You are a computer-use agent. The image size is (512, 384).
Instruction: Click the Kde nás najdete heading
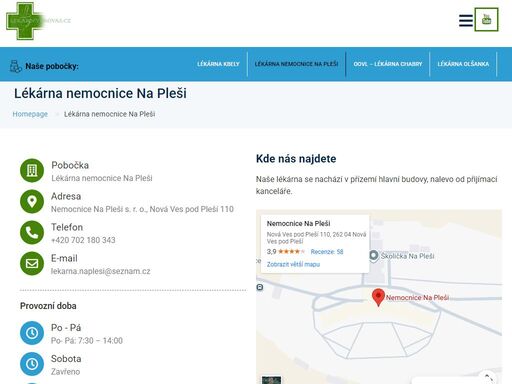click(296, 159)
